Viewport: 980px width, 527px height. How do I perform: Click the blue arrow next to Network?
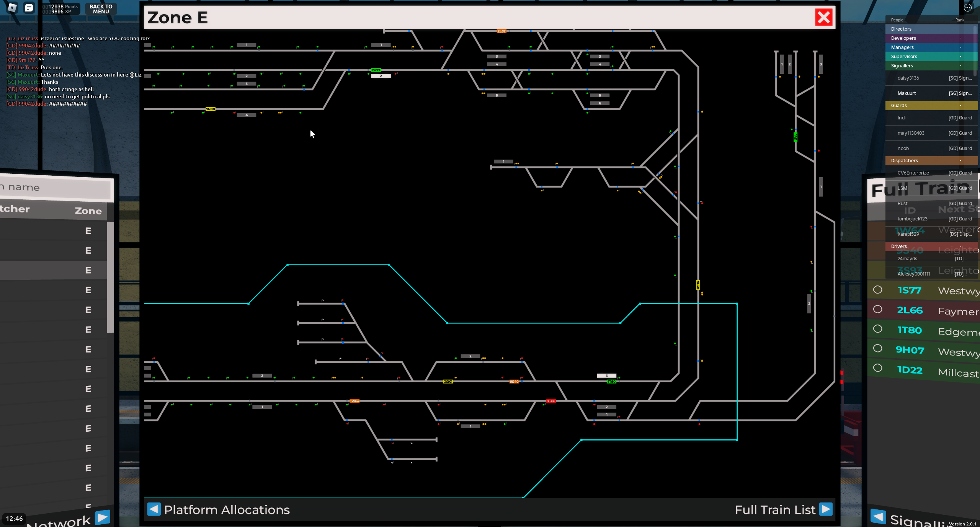tap(103, 517)
